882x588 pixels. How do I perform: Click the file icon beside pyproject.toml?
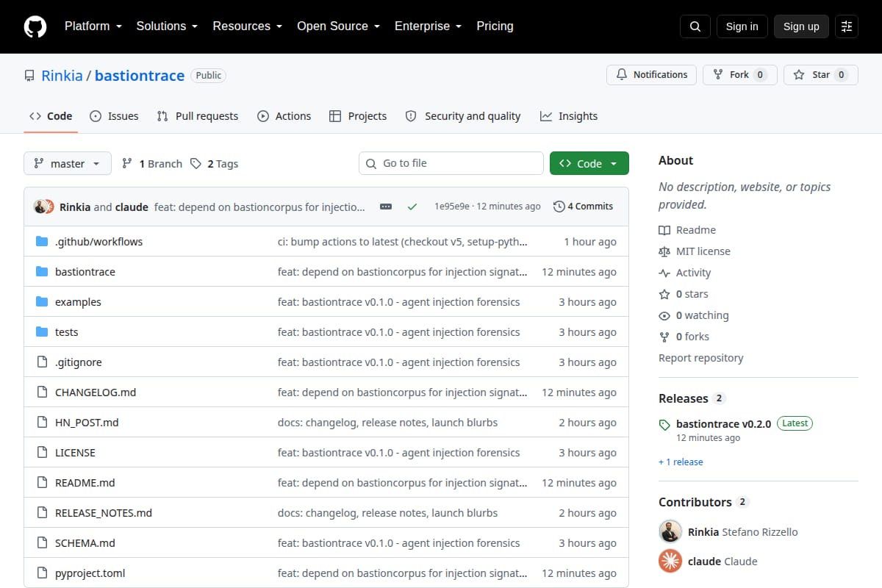[42, 573]
